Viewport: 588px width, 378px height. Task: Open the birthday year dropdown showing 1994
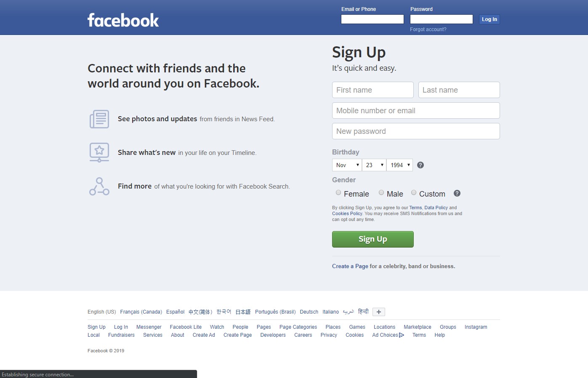[x=400, y=165]
